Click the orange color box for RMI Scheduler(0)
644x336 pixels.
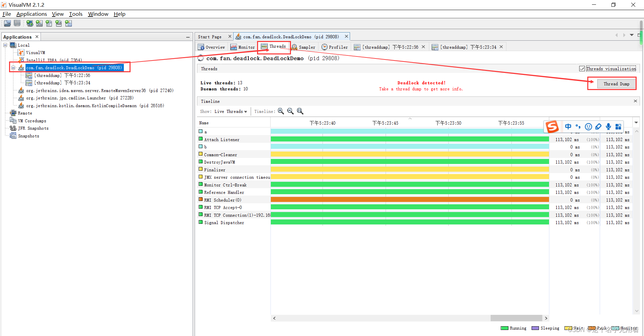201,199
